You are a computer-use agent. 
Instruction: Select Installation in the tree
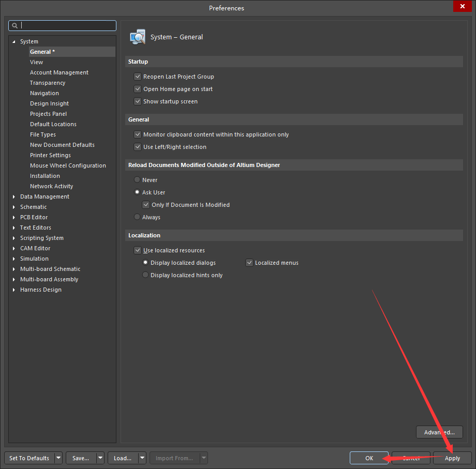(45, 176)
